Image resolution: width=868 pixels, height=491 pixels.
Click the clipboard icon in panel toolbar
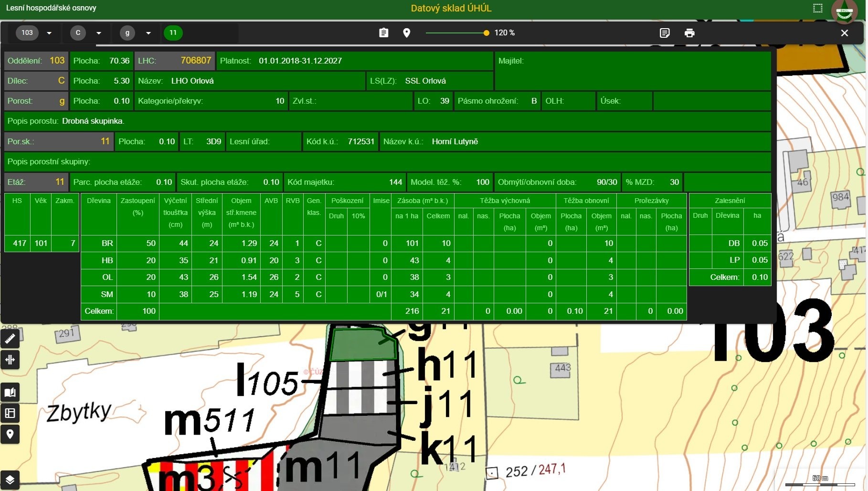click(383, 33)
